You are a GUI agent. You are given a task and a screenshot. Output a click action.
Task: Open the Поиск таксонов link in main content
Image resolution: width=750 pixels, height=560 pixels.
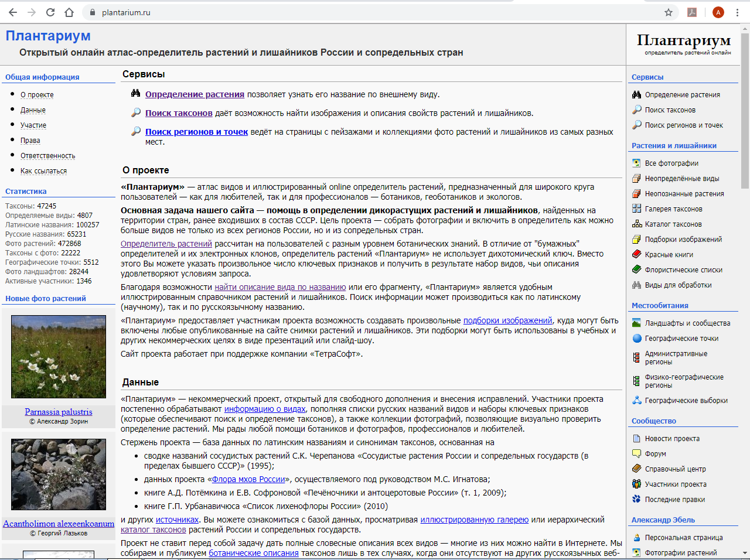pyautogui.click(x=179, y=113)
